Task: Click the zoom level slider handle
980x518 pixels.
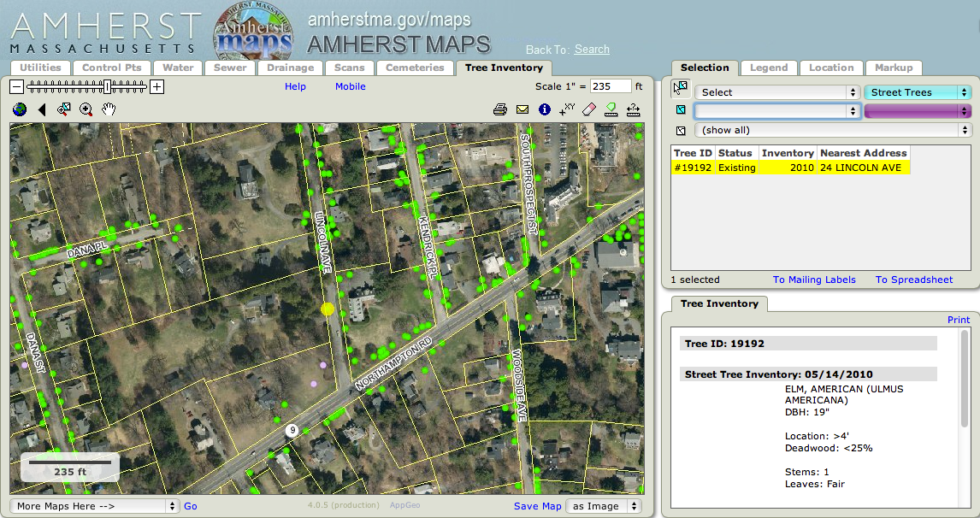Action: (108, 86)
